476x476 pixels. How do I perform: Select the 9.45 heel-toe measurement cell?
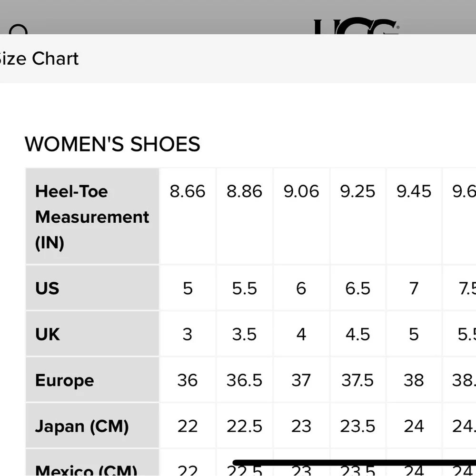click(x=414, y=216)
